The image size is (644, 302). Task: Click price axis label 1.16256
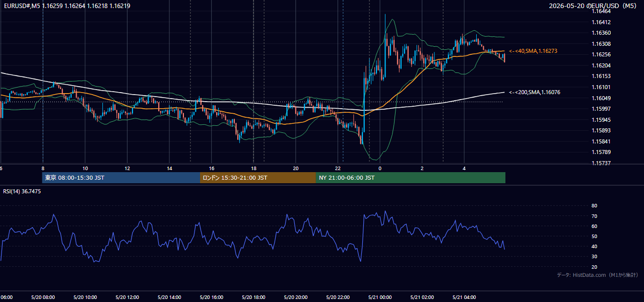click(601, 54)
